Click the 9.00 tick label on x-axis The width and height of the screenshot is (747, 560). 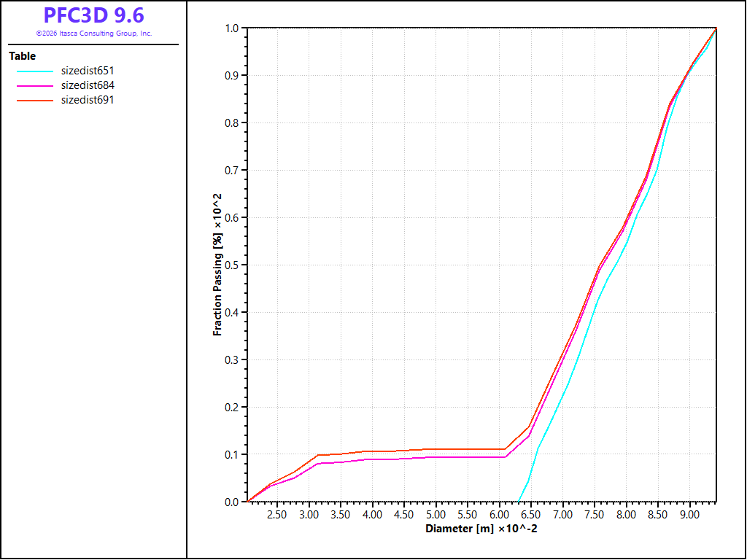coord(689,515)
